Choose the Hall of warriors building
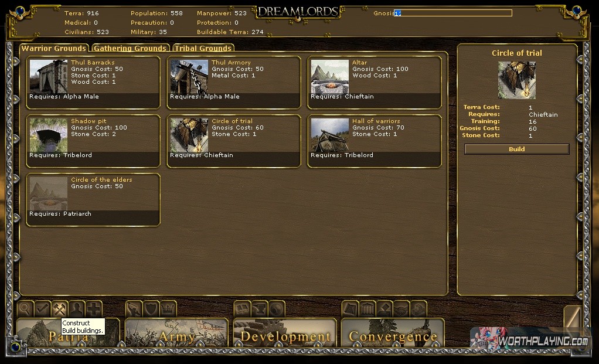 click(375, 141)
